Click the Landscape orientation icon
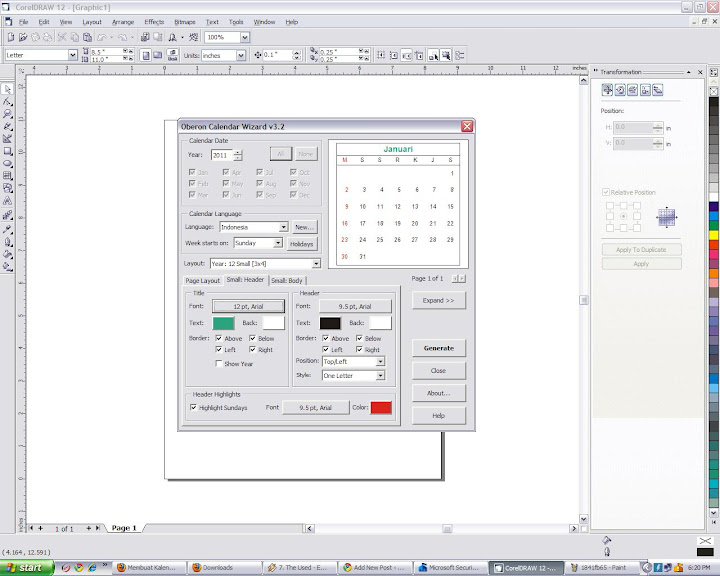This screenshot has width=720, height=576. point(158,56)
